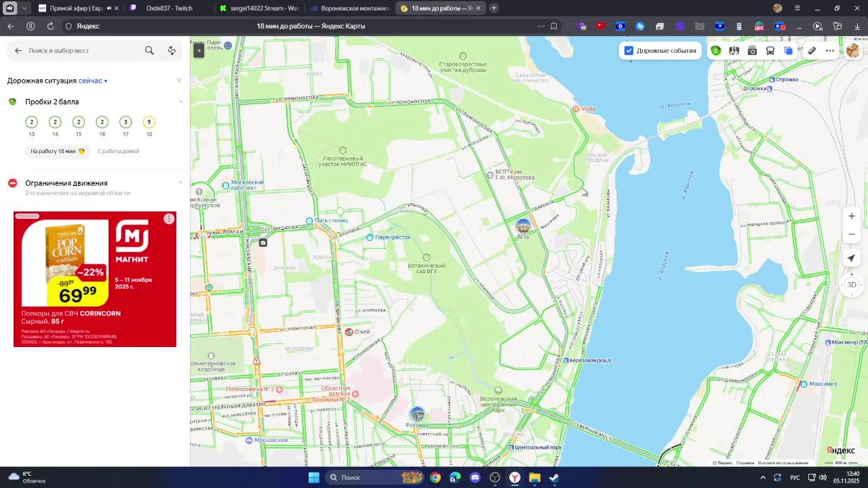This screenshot has height=488, width=868.
Task: Click the search magnifier icon
Action: click(149, 51)
